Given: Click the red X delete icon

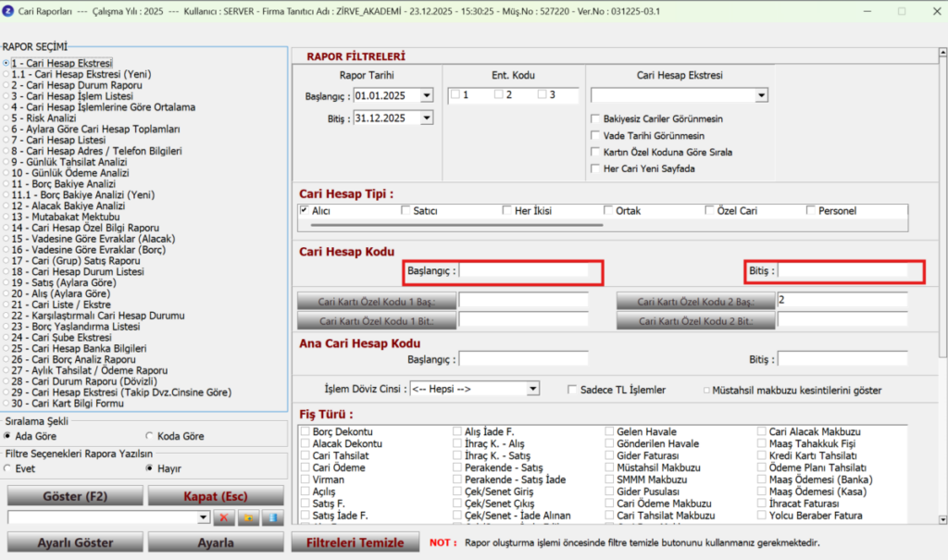Looking at the screenshot, I should click(224, 517).
